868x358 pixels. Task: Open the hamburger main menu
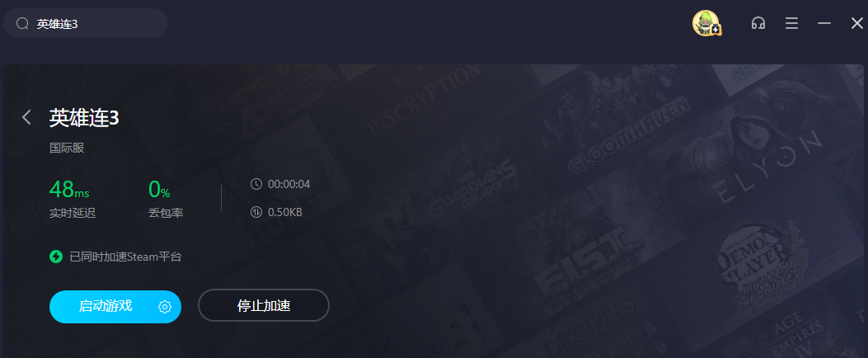[x=791, y=23]
